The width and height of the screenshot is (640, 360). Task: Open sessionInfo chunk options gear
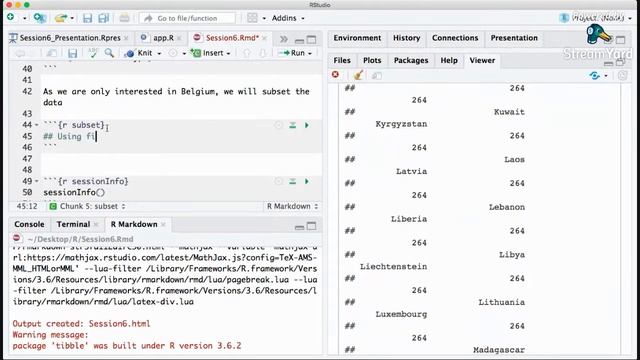(x=278, y=181)
